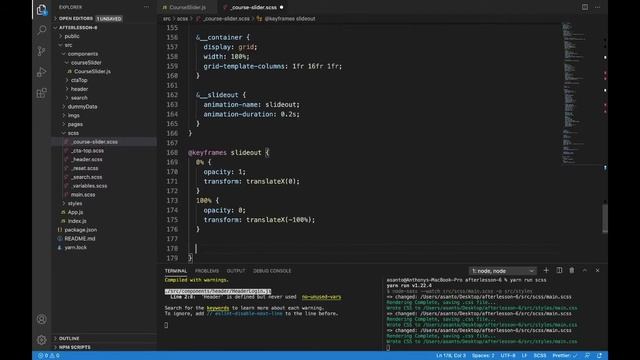Click the editor vertical scrollbar thumb
This screenshot has width=640, height=360.
(x=605, y=218)
